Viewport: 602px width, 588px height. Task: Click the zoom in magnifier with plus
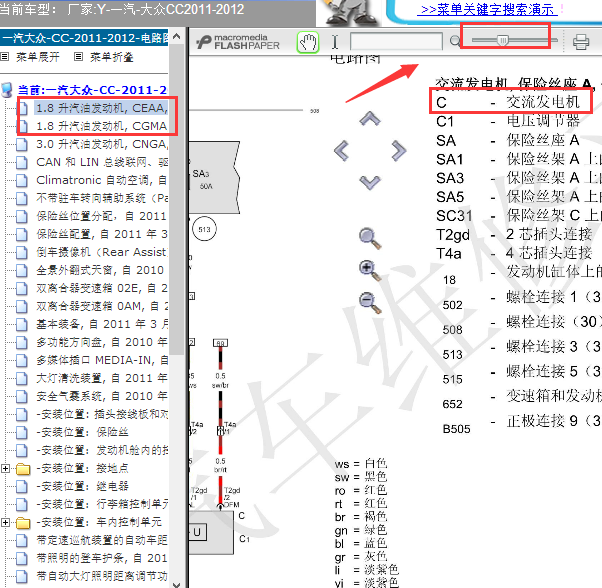coord(370,270)
